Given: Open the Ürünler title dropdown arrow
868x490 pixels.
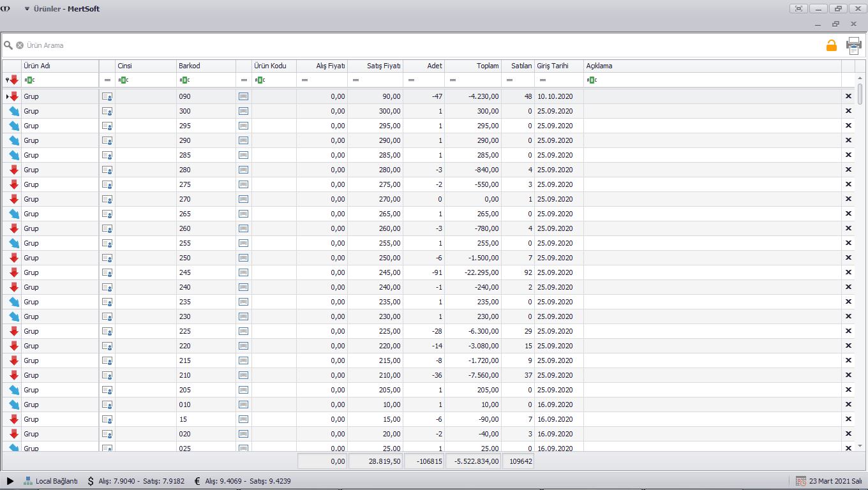Looking at the screenshot, I should point(27,9).
